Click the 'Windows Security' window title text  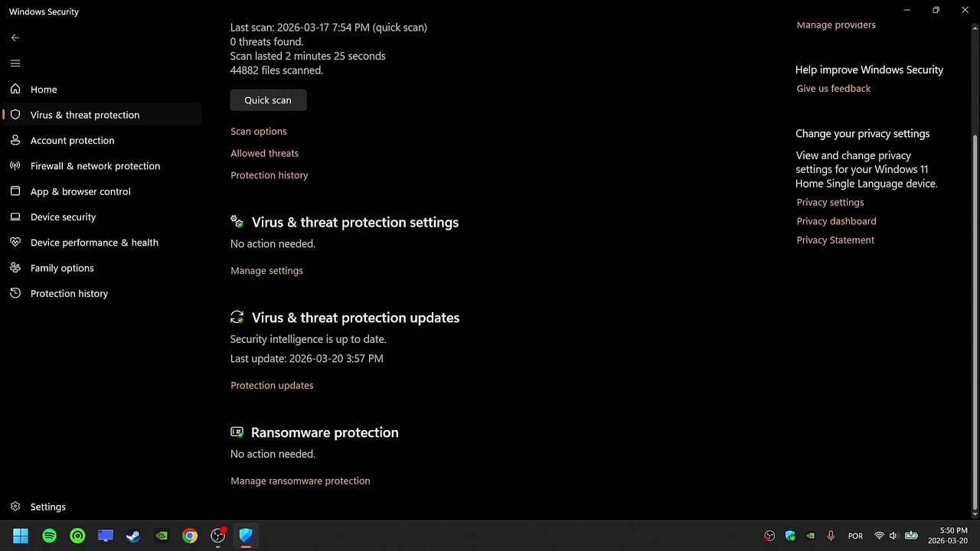pos(44,11)
